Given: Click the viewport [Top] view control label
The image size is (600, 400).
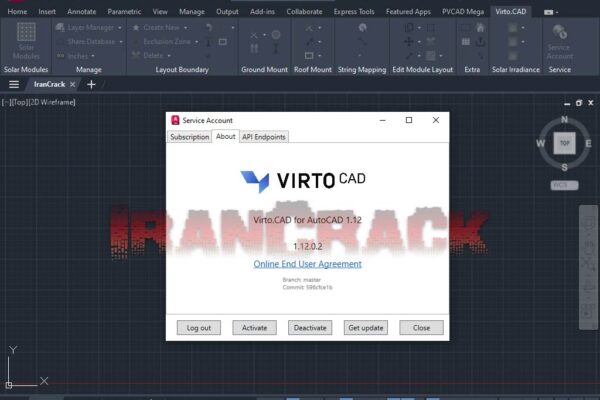Looking at the screenshot, I should point(18,102).
